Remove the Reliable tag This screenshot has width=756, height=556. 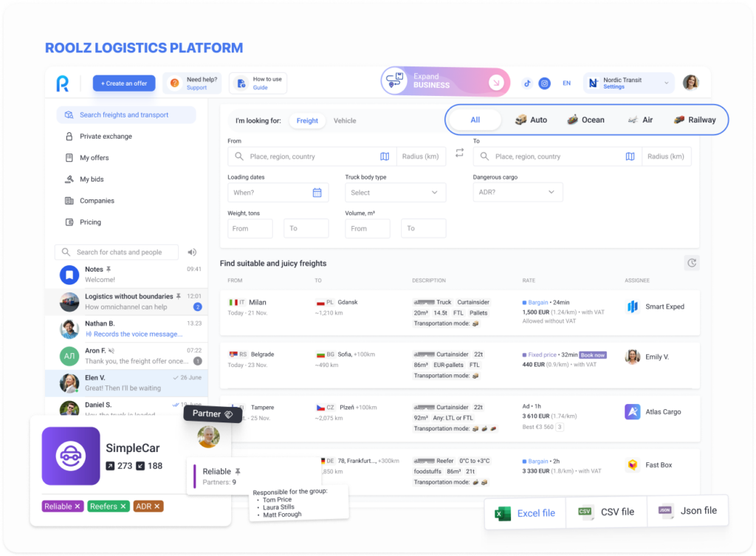[77, 507]
